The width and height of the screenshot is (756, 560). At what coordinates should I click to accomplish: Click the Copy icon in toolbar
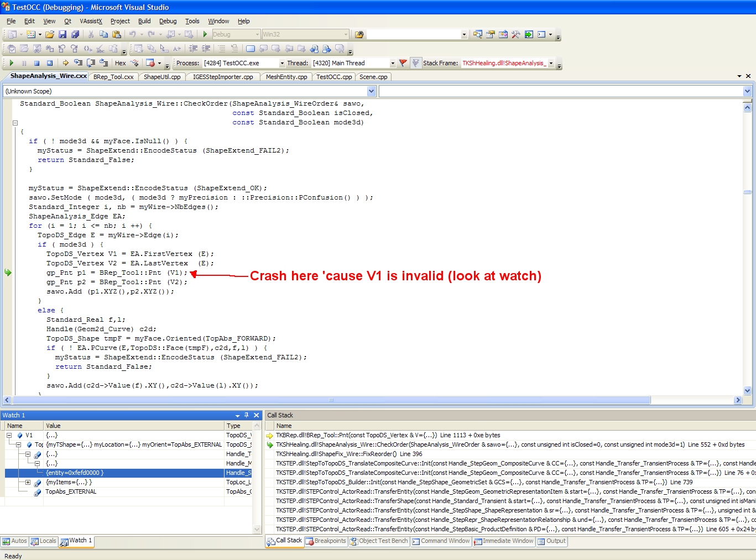[x=103, y=34]
